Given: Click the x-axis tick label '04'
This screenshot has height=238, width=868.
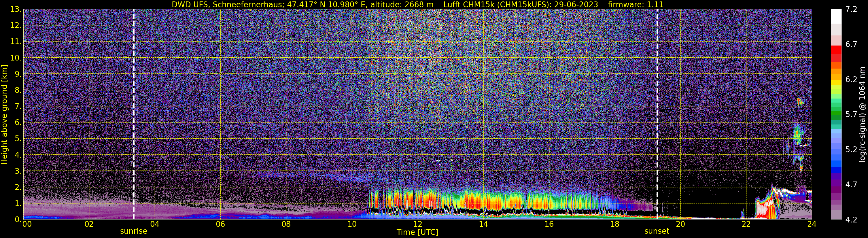Looking at the screenshot, I should click(x=155, y=224).
